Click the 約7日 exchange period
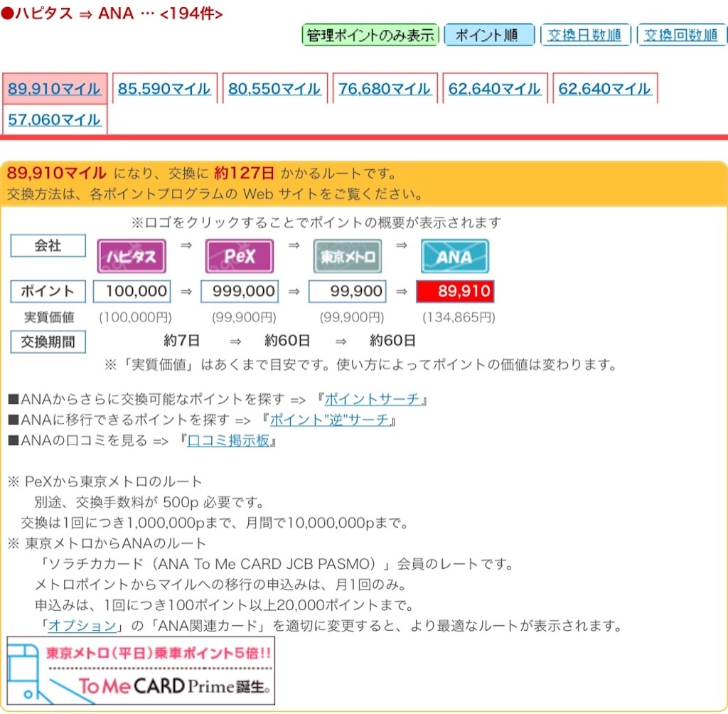 [181, 341]
